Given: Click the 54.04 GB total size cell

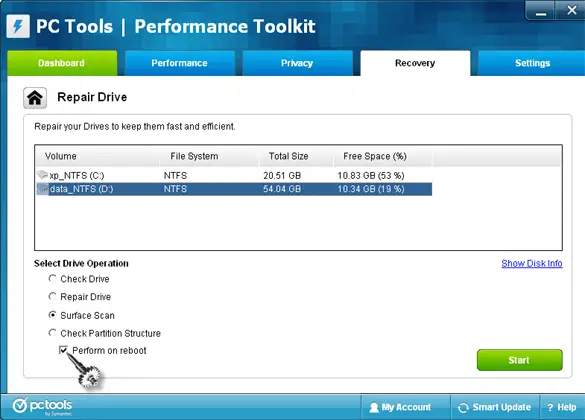Looking at the screenshot, I should 282,189.
